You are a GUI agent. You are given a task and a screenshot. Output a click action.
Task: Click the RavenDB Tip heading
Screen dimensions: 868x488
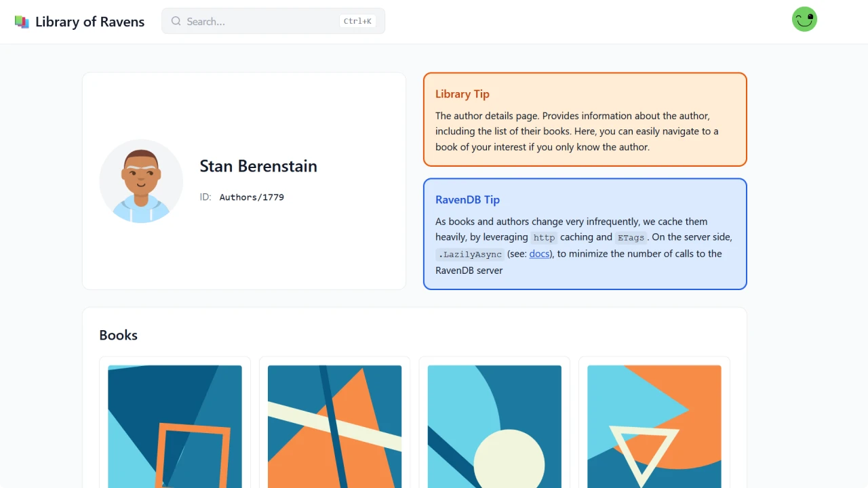coord(467,200)
